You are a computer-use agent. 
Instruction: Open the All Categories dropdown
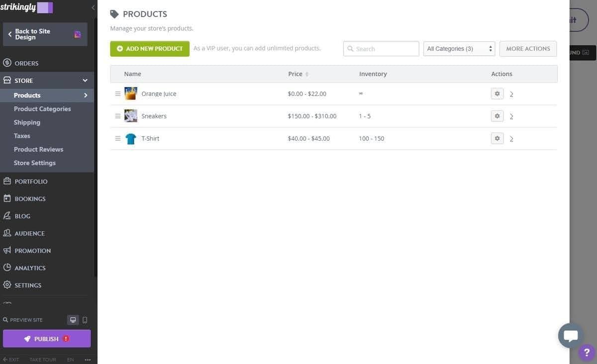458,48
